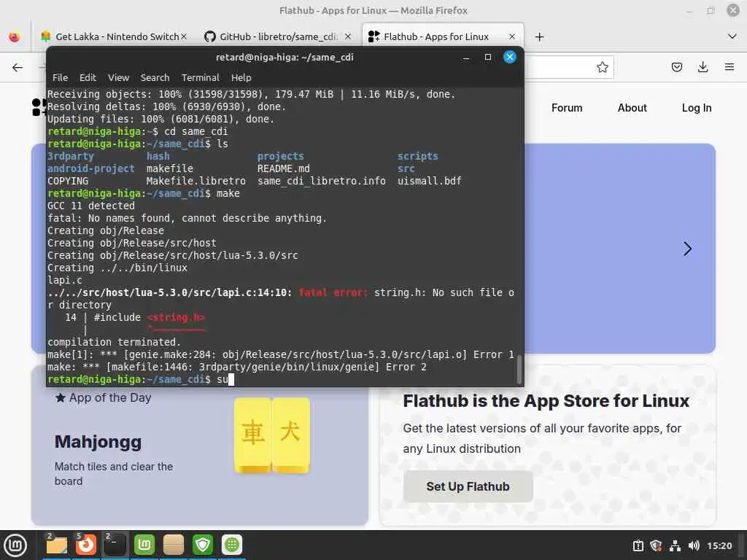Close the GitHub libretro tab
The height and width of the screenshot is (560, 747).
click(348, 36)
